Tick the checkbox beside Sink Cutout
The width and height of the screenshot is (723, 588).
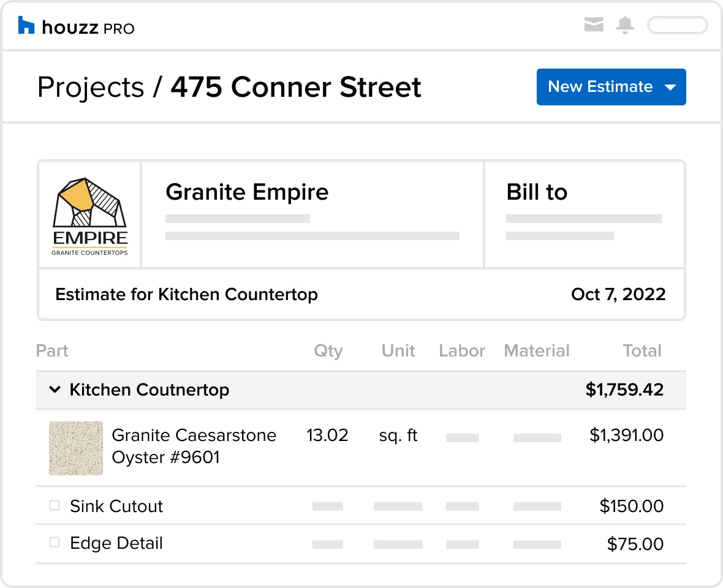(x=55, y=505)
